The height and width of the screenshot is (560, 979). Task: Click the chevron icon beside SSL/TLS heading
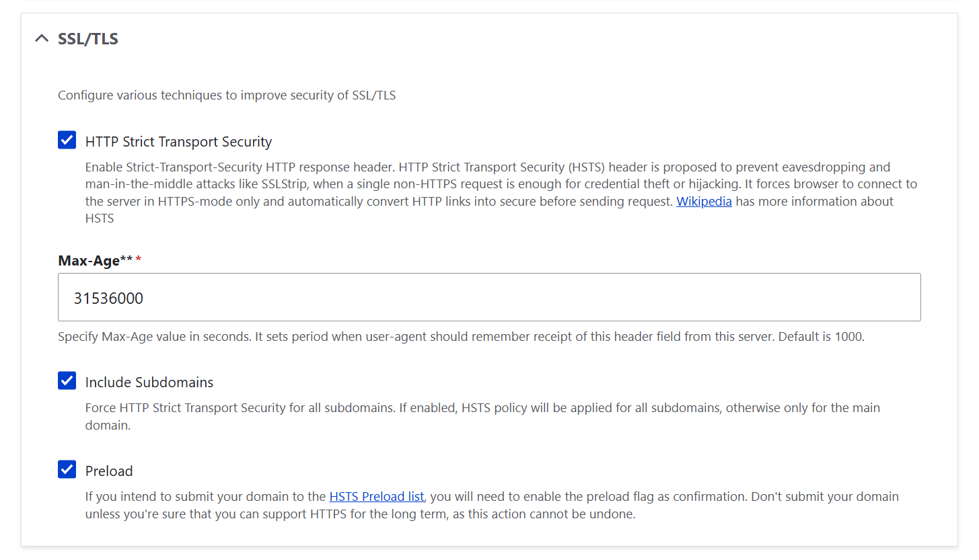[42, 38]
